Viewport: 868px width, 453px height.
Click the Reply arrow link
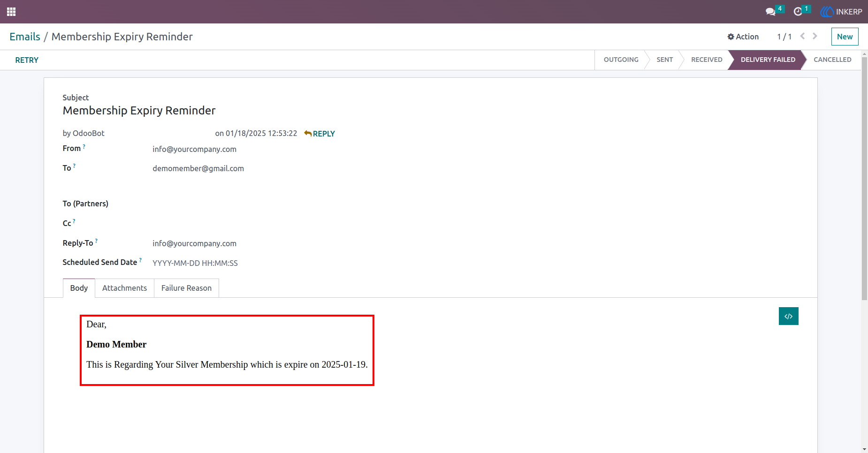click(320, 134)
